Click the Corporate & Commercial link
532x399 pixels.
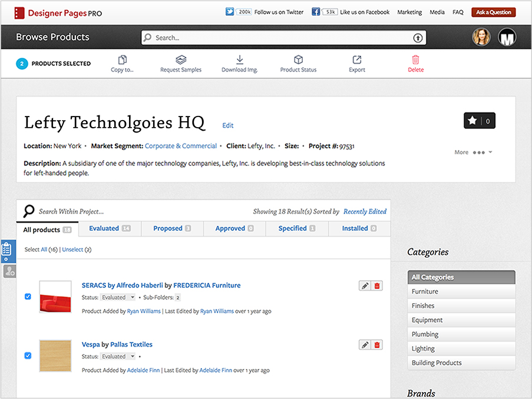(x=181, y=146)
